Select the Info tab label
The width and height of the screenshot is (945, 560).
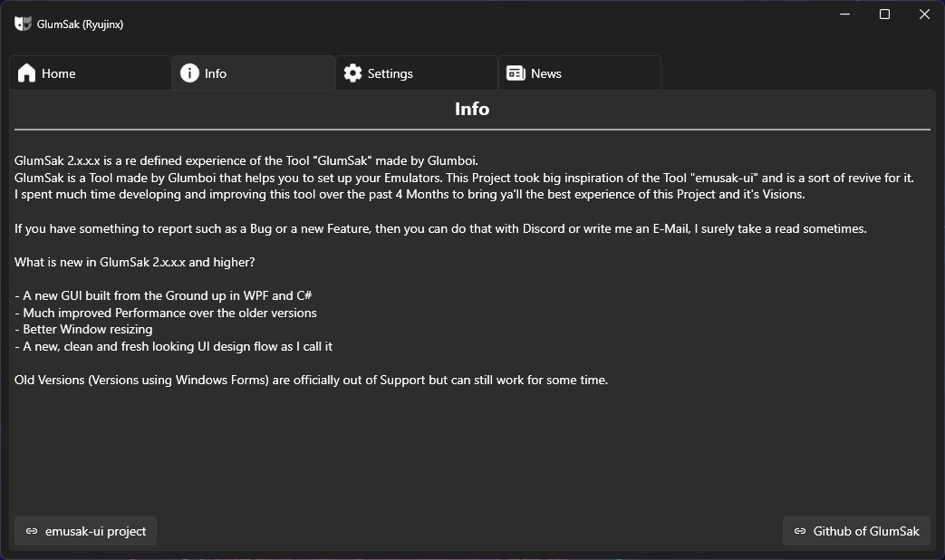coord(215,73)
